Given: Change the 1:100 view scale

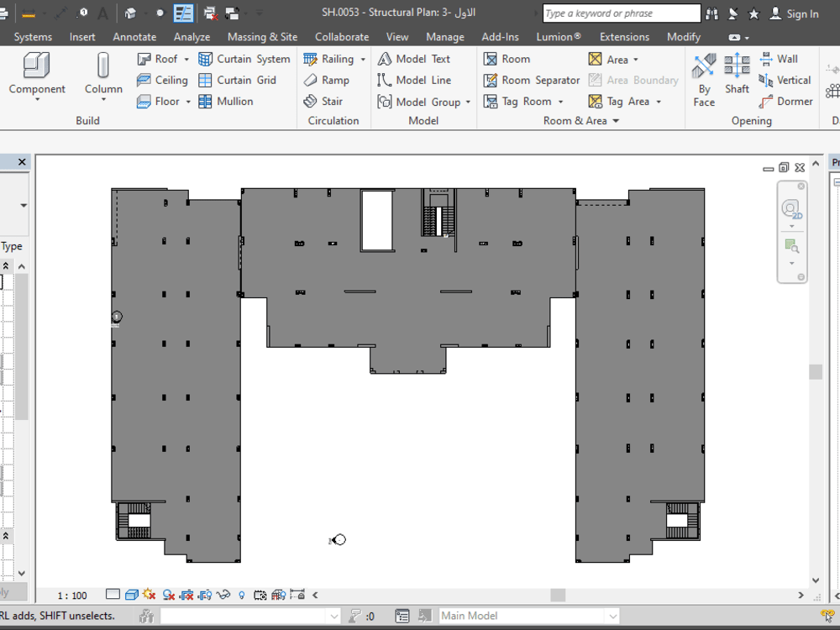Looking at the screenshot, I should [x=71, y=595].
